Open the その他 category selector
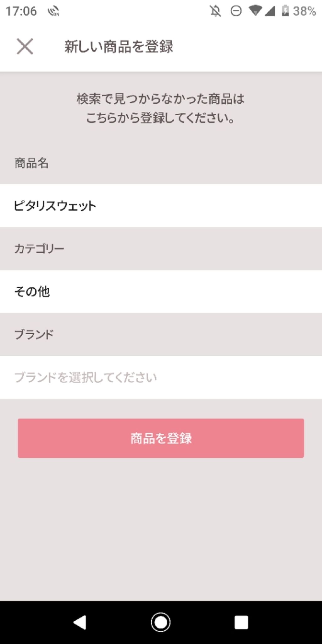 tap(160, 291)
